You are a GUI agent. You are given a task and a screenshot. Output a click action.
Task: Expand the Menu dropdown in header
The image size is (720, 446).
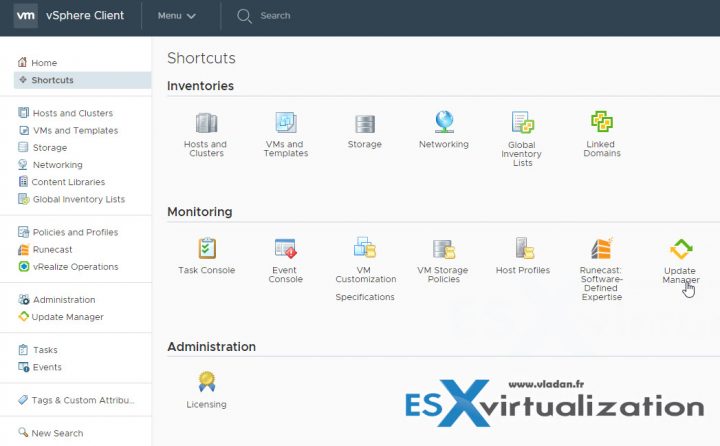click(176, 16)
